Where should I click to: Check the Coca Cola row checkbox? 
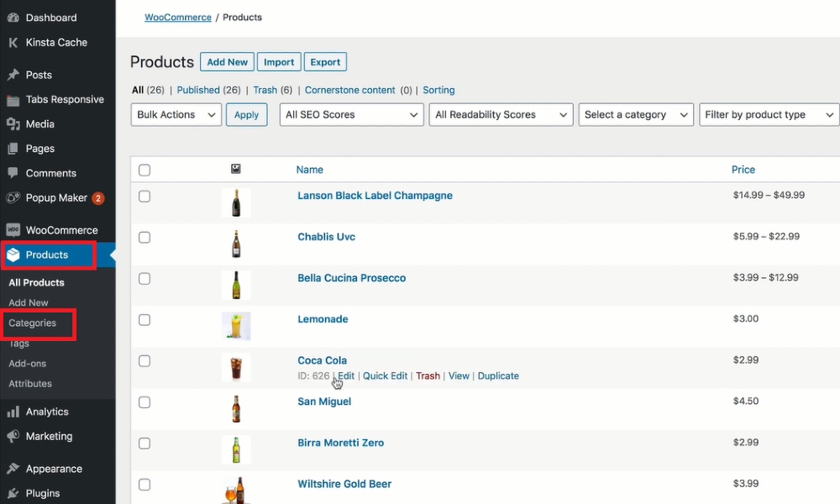tap(144, 361)
